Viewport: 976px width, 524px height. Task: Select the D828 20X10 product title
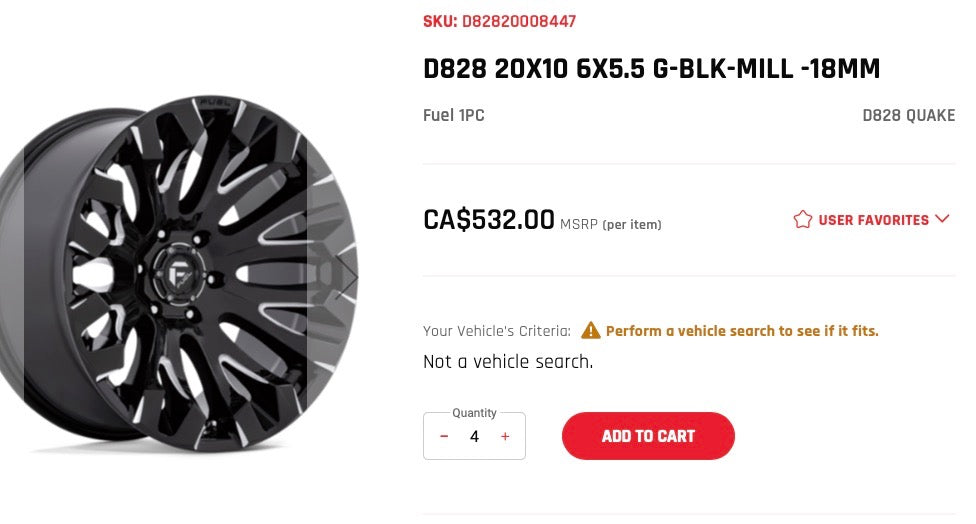(651, 70)
